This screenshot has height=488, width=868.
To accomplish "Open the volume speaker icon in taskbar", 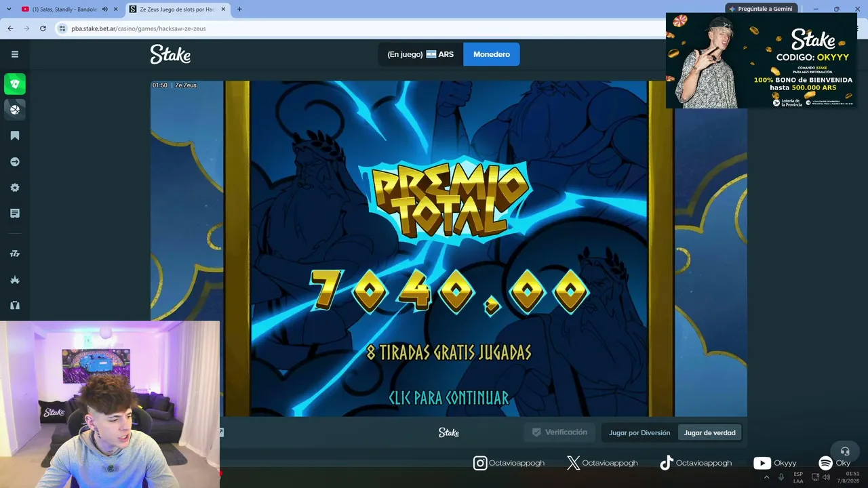I will (826, 477).
